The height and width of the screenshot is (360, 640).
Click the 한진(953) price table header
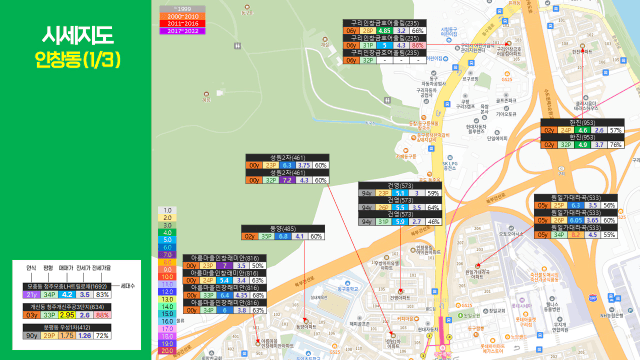(582, 122)
